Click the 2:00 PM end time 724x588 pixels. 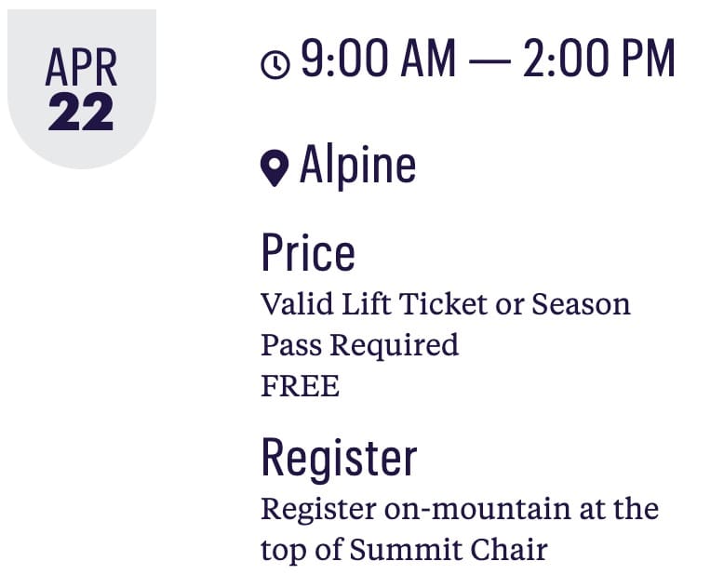point(599,59)
